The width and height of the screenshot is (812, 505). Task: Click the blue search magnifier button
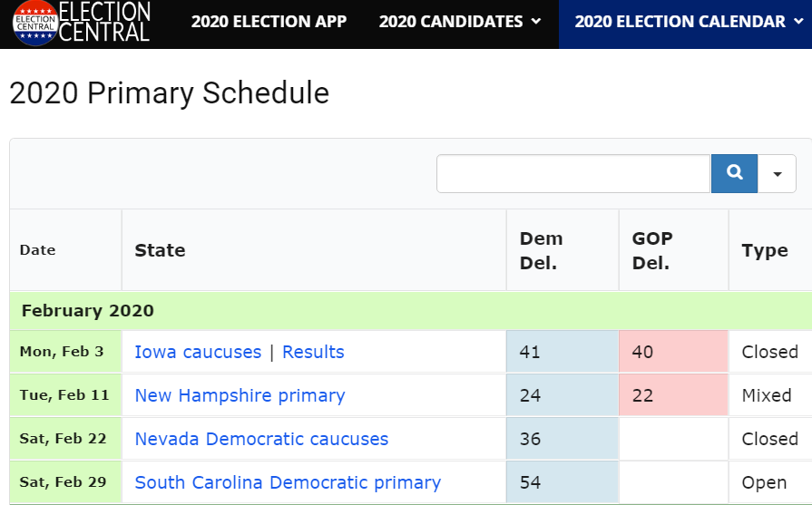click(735, 173)
